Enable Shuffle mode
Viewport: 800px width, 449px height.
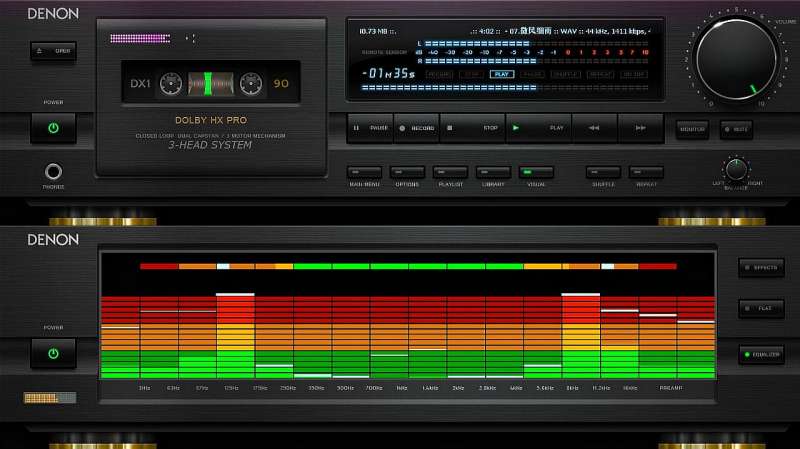(x=603, y=172)
